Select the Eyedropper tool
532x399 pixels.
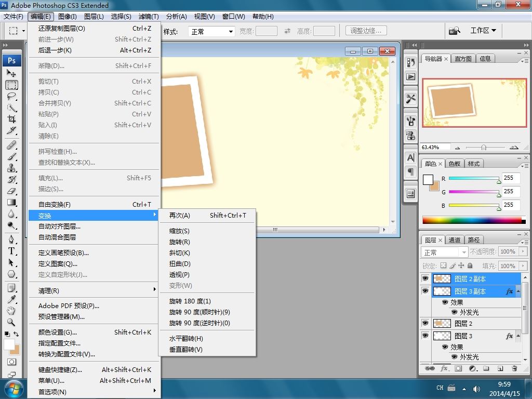click(11, 299)
